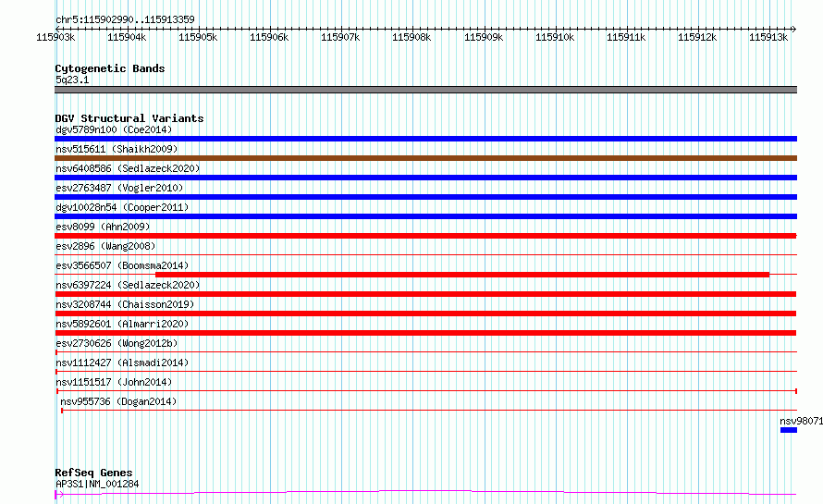Click the nsv98071 label at right edge
Image resolution: width=823 pixels, height=504 pixels.
[801, 421]
